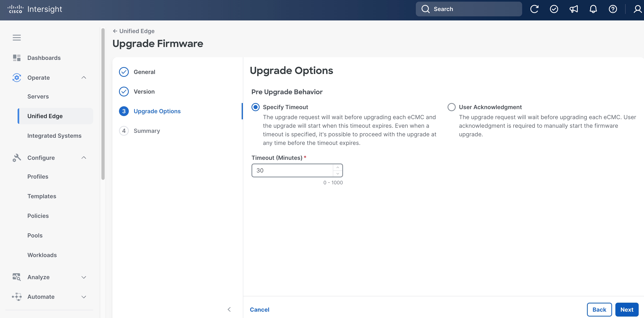Image resolution: width=644 pixels, height=318 pixels.
Task: Collapse the wizard steps panel
Action: [x=229, y=309]
